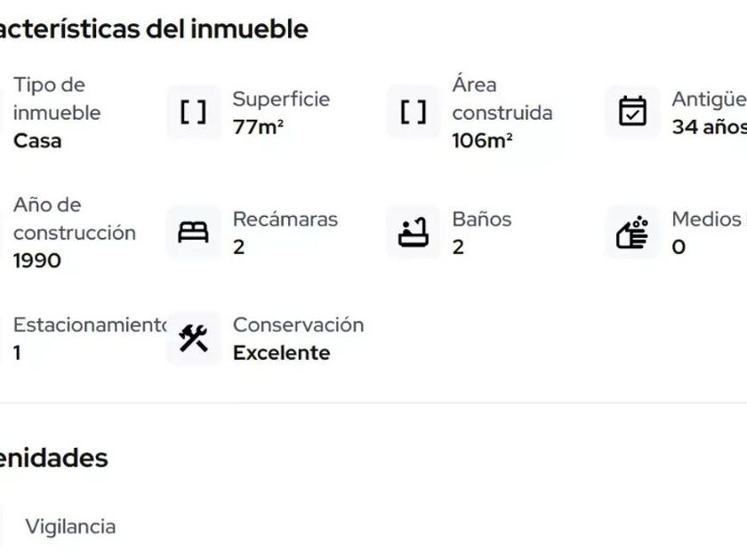Click the 'Características del inmueble' heading

pyautogui.click(x=154, y=28)
